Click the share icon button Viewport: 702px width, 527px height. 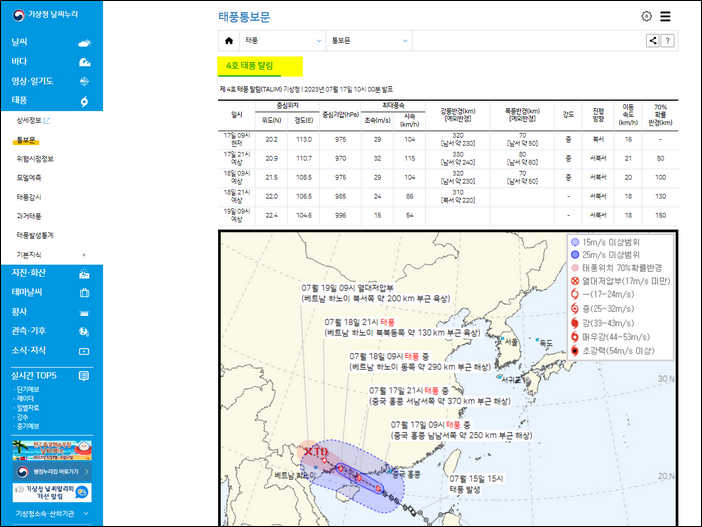click(x=652, y=41)
